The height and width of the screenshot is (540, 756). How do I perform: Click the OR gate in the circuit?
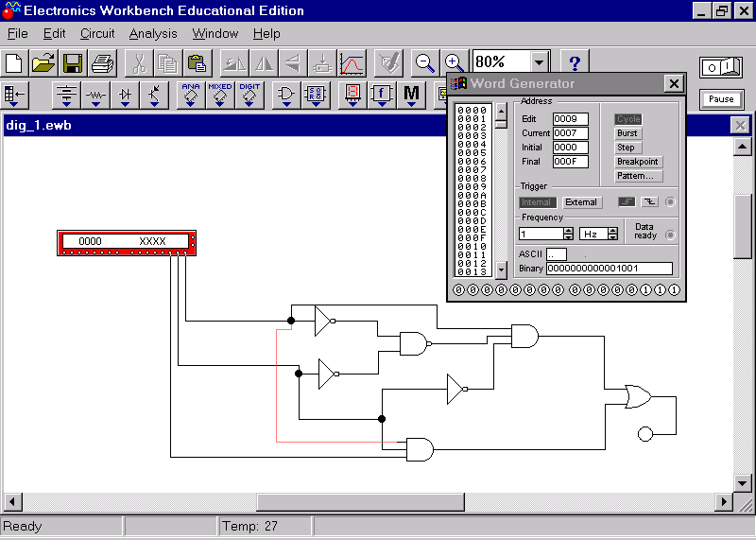tap(638, 396)
